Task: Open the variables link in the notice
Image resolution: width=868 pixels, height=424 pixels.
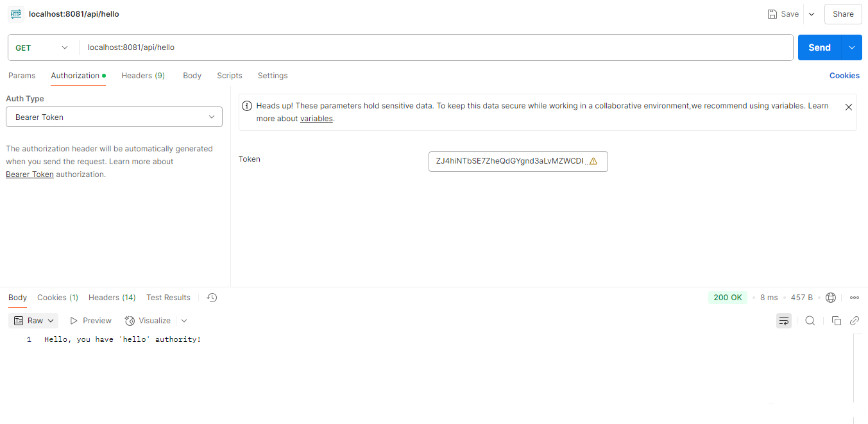Action: 316,119
